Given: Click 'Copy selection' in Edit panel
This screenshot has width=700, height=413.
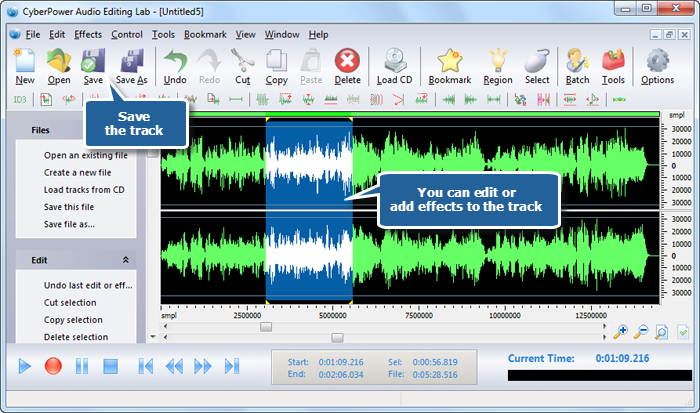Looking at the screenshot, I should [x=73, y=320].
